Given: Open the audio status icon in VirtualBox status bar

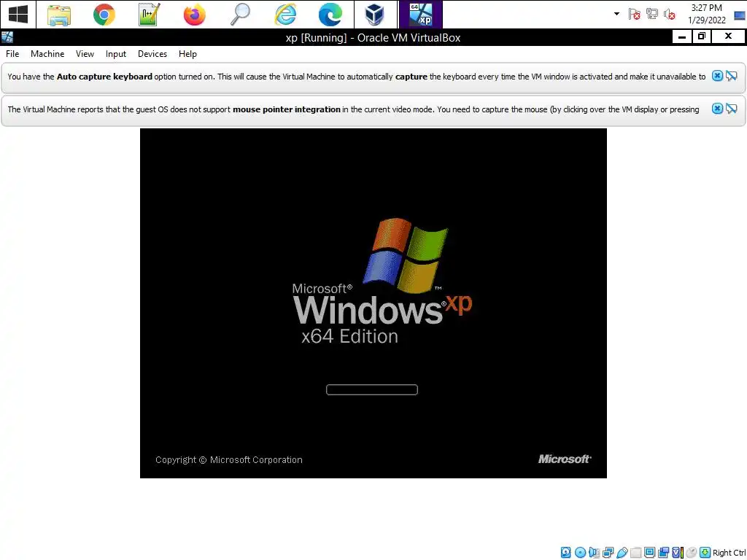Looking at the screenshot, I should [x=594, y=553].
